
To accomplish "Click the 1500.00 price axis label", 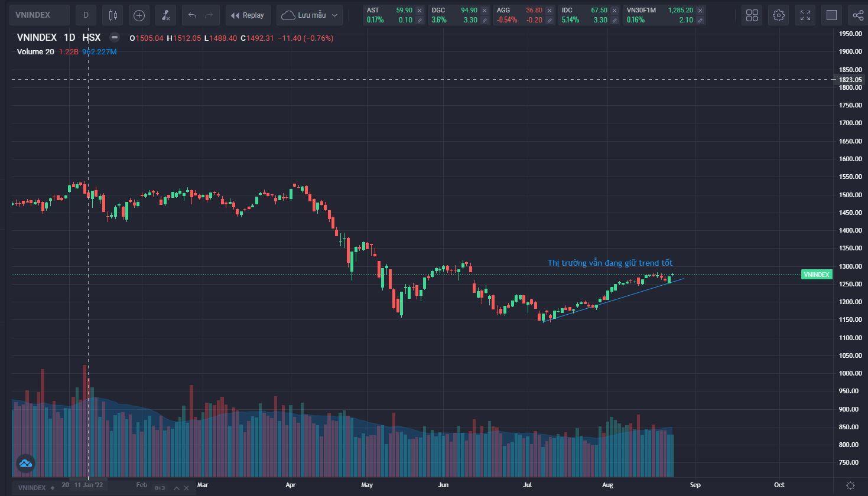I will pyautogui.click(x=850, y=195).
